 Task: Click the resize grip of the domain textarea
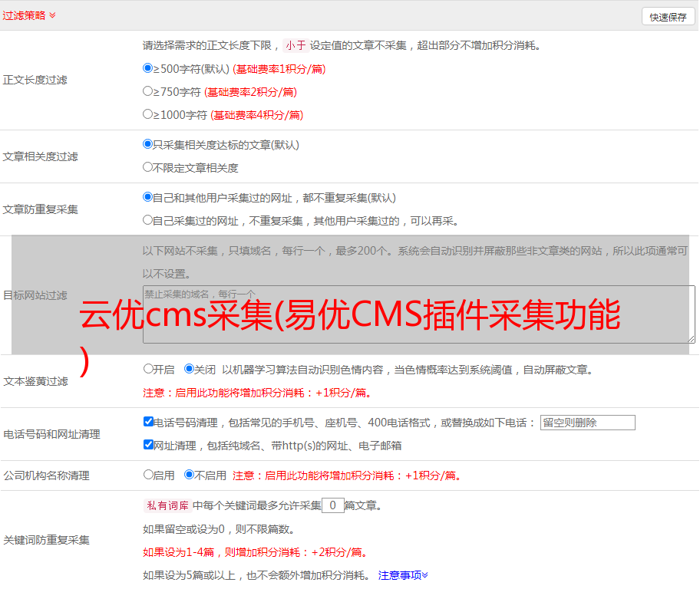[691, 339]
